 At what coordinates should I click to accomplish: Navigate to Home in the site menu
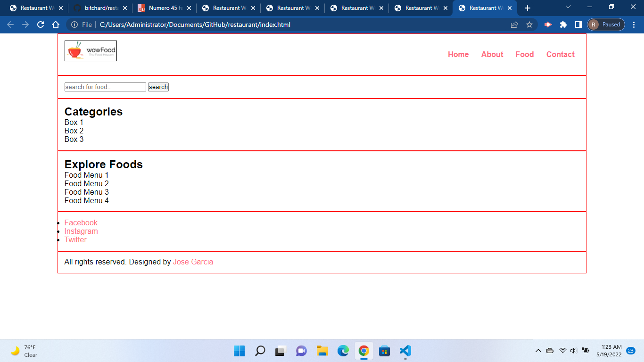click(x=458, y=54)
